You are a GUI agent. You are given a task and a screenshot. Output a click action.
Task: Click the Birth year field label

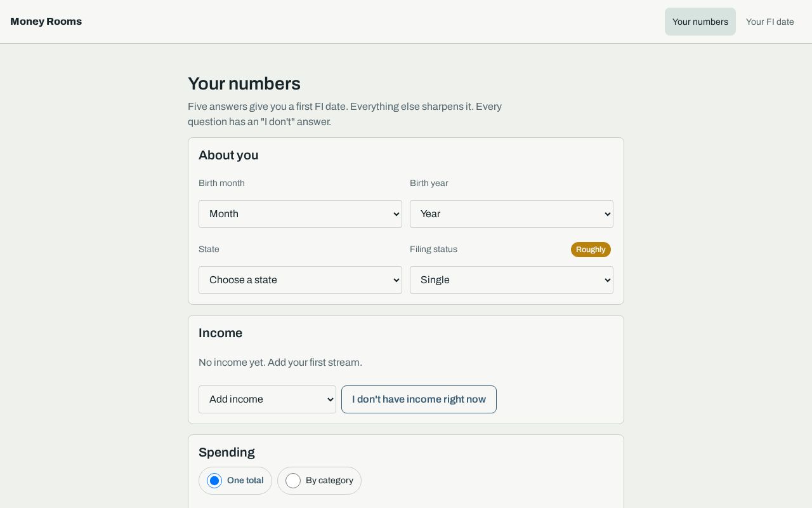coord(429,184)
